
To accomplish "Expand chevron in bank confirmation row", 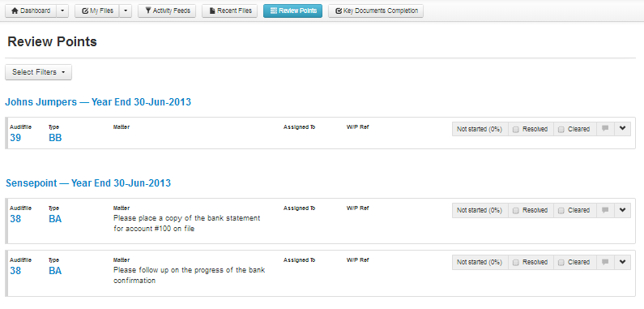I will [623, 262].
